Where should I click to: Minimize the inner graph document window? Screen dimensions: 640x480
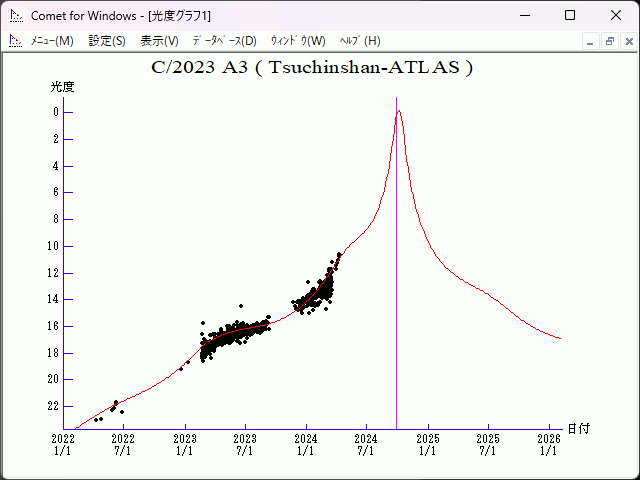(590, 41)
